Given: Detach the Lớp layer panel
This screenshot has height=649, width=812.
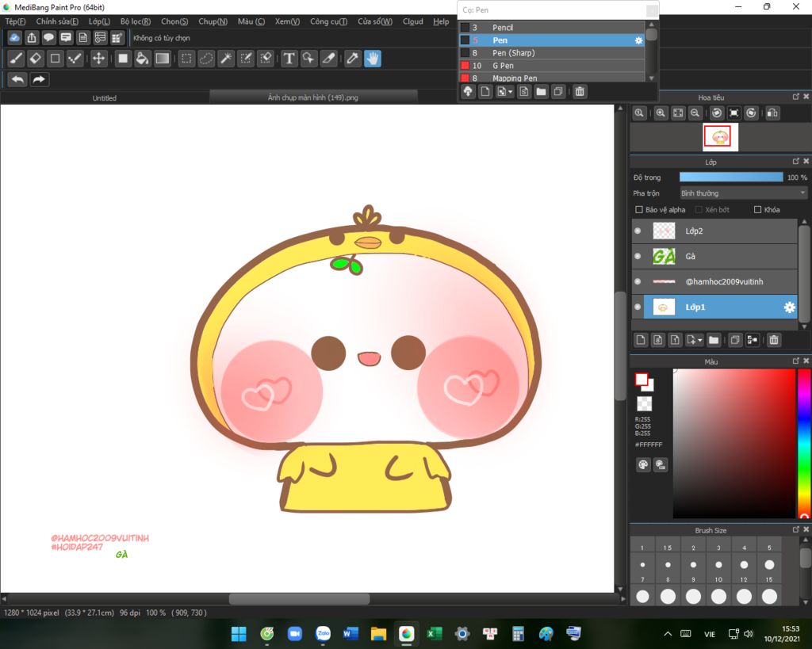Looking at the screenshot, I should (x=796, y=162).
